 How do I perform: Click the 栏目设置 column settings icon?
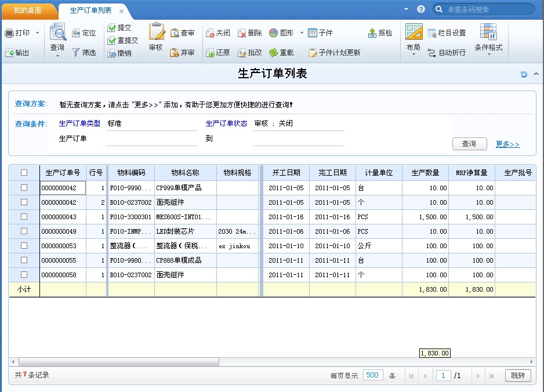tap(431, 33)
